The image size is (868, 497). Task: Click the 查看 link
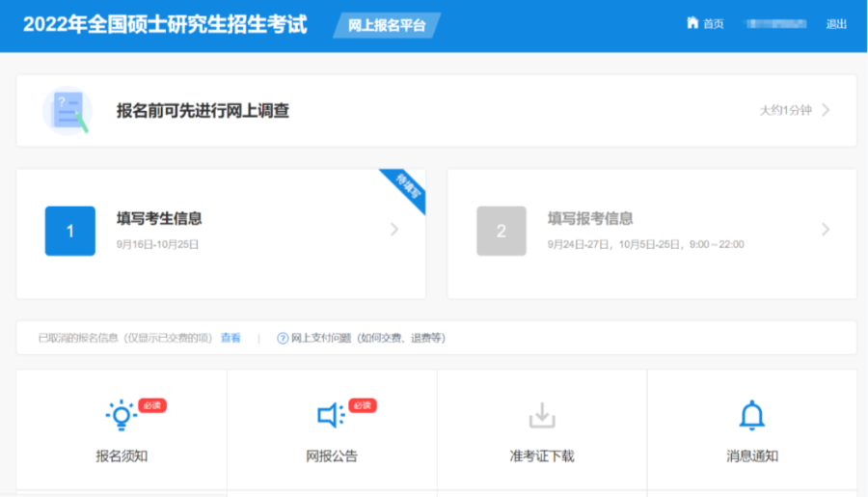[231, 338]
